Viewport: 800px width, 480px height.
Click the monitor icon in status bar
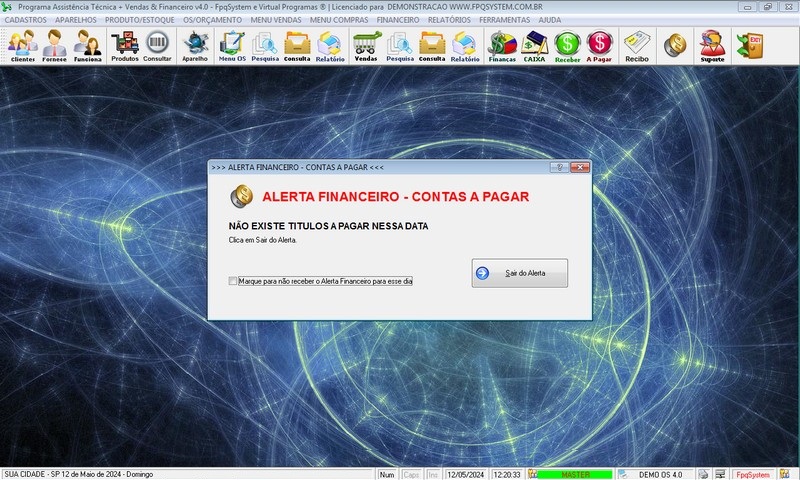tap(720, 474)
